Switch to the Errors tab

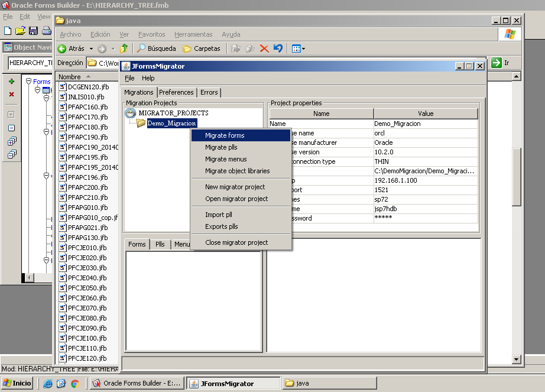coord(209,92)
